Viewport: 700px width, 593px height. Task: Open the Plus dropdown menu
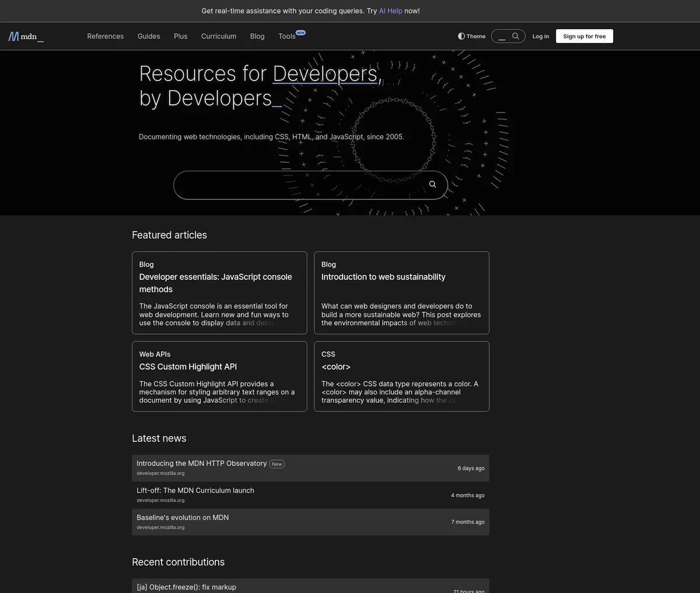pyautogui.click(x=180, y=36)
